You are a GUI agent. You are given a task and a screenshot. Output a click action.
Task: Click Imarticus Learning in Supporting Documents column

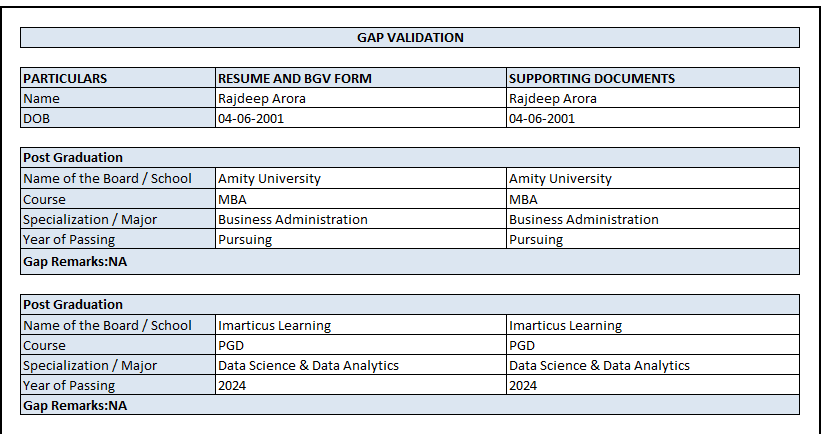(x=653, y=325)
